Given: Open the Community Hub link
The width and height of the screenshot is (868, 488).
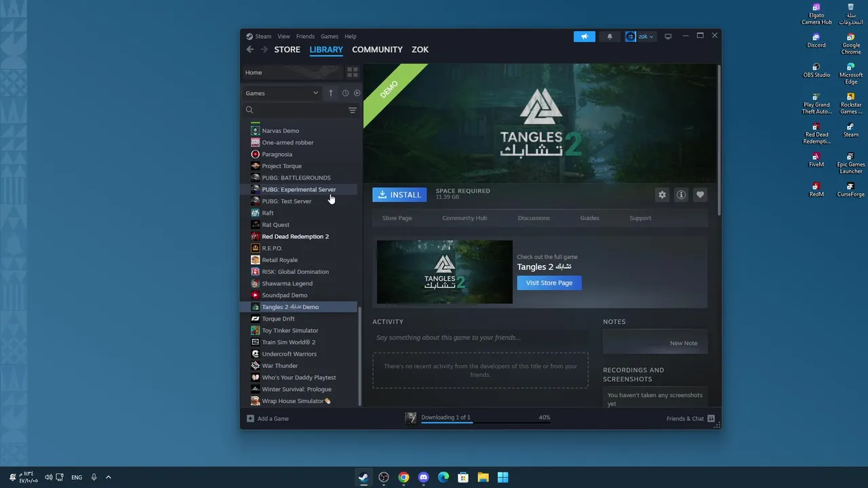Looking at the screenshot, I should (x=465, y=218).
